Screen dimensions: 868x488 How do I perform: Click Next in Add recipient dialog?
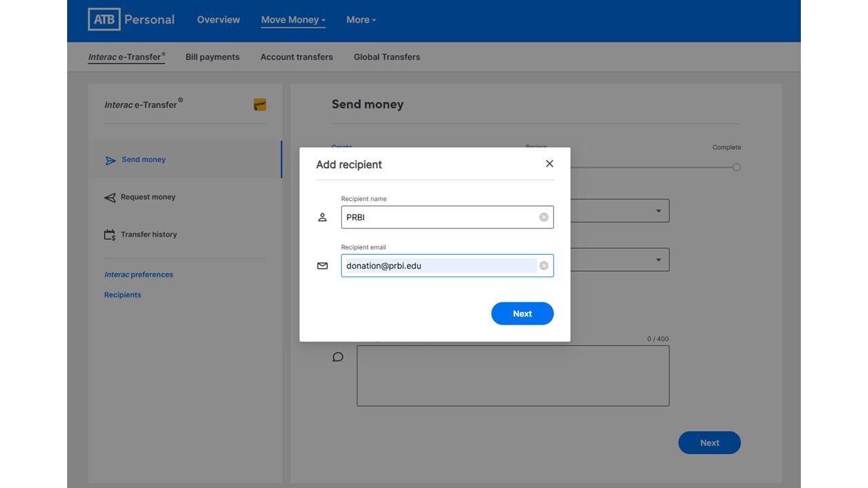522,314
